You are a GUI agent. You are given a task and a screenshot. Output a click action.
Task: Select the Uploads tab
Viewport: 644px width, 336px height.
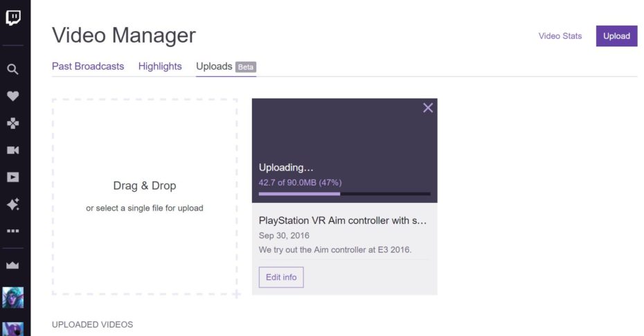214,67
